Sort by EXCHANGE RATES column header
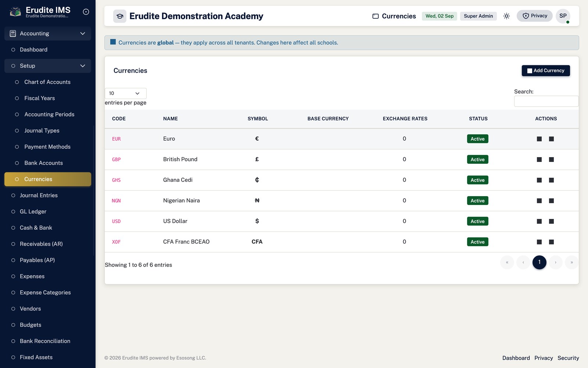 click(x=405, y=119)
